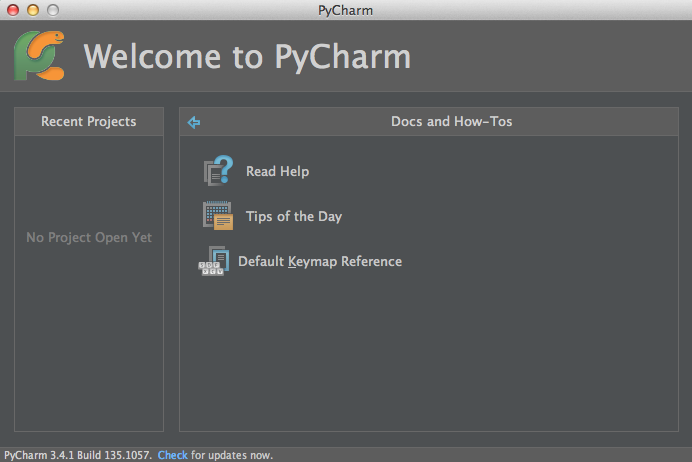Click the Welcome to PyCharm heading
Screen dimensions: 692x462
point(247,57)
